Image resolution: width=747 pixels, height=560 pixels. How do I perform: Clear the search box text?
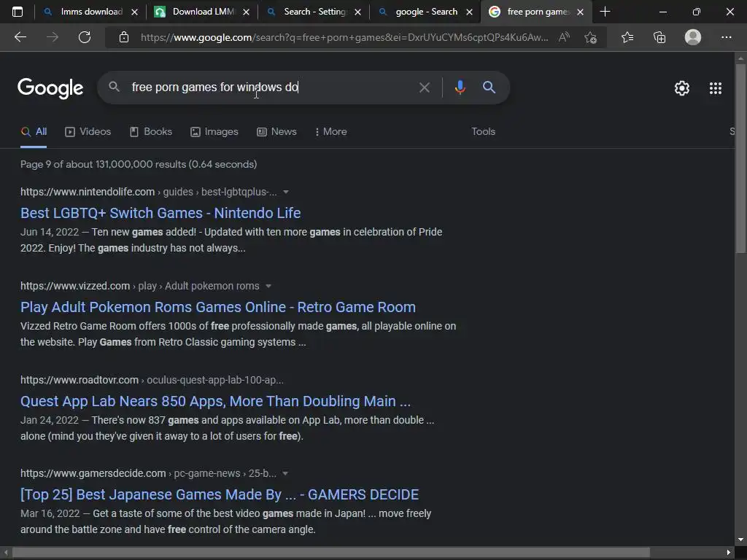coord(424,87)
